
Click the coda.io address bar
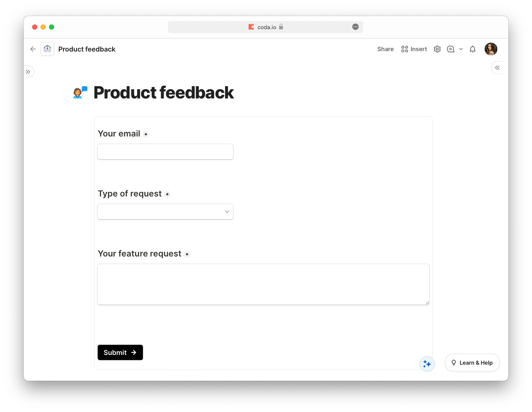pos(266,27)
